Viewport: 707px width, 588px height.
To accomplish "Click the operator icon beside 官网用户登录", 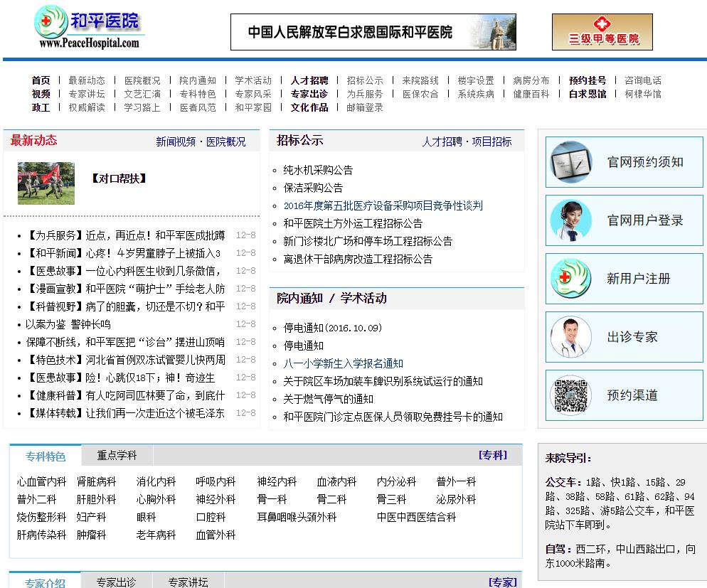I will point(570,221).
